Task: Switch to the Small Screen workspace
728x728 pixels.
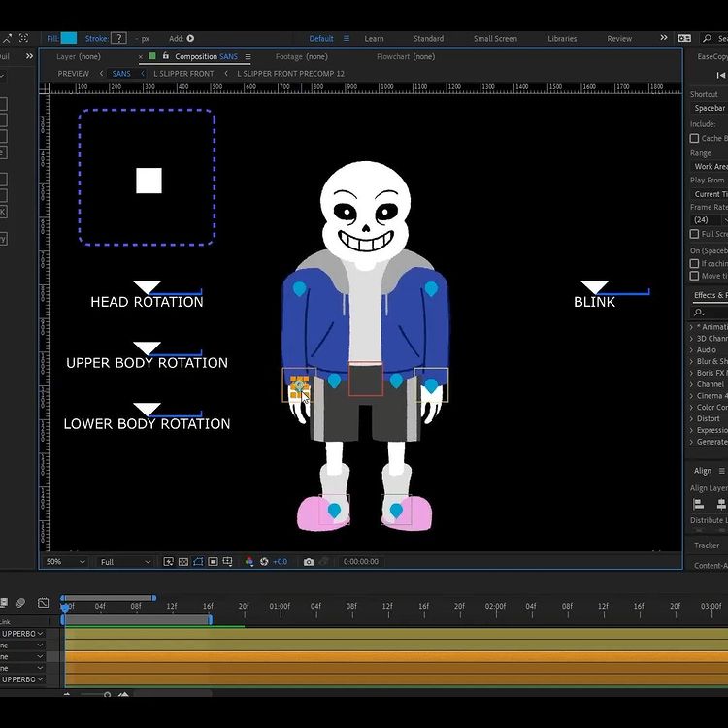Action: click(495, 39)
